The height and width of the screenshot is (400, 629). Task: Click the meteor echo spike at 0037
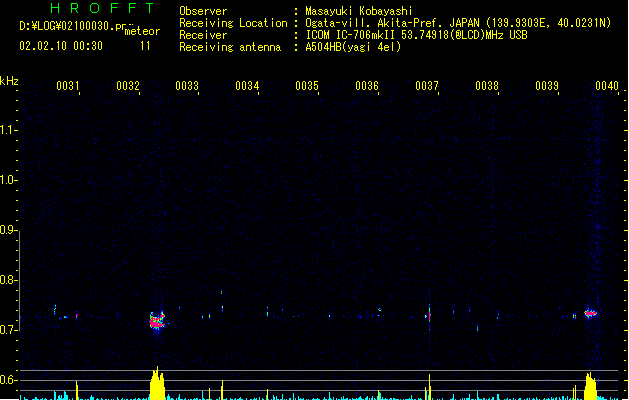(x=429, y=317)
